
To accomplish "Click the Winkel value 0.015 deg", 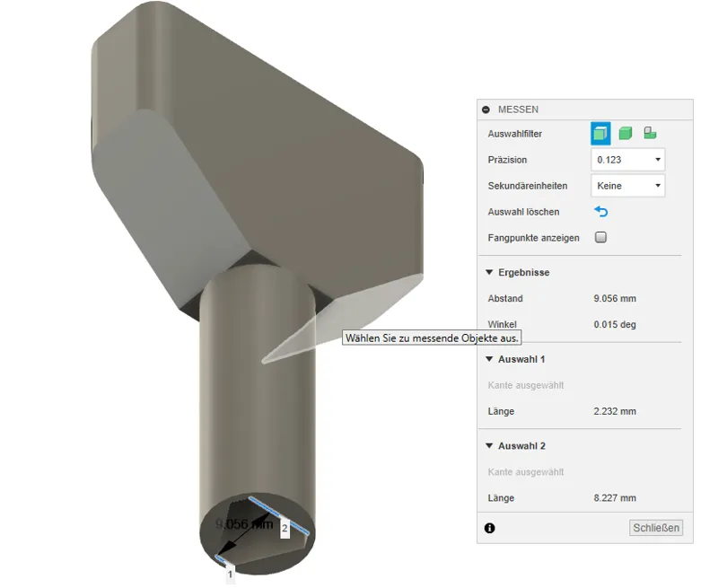I will 615,324.
